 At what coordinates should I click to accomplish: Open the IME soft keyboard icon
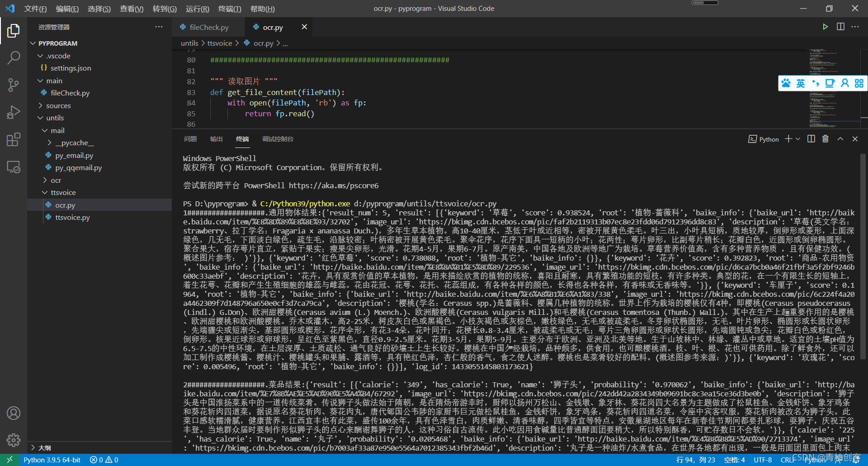pyautogui.click(x=830, y=83)
